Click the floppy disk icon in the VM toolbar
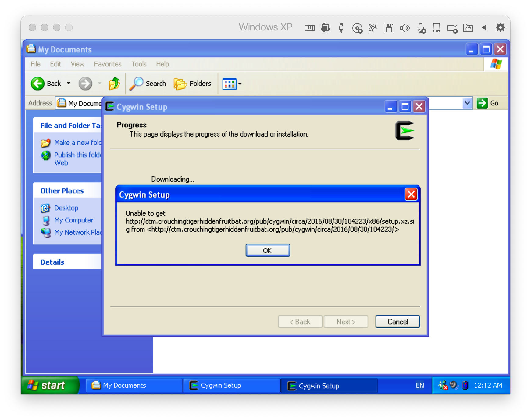The width and height of the screenshot is (531, 420). point(389,28)
